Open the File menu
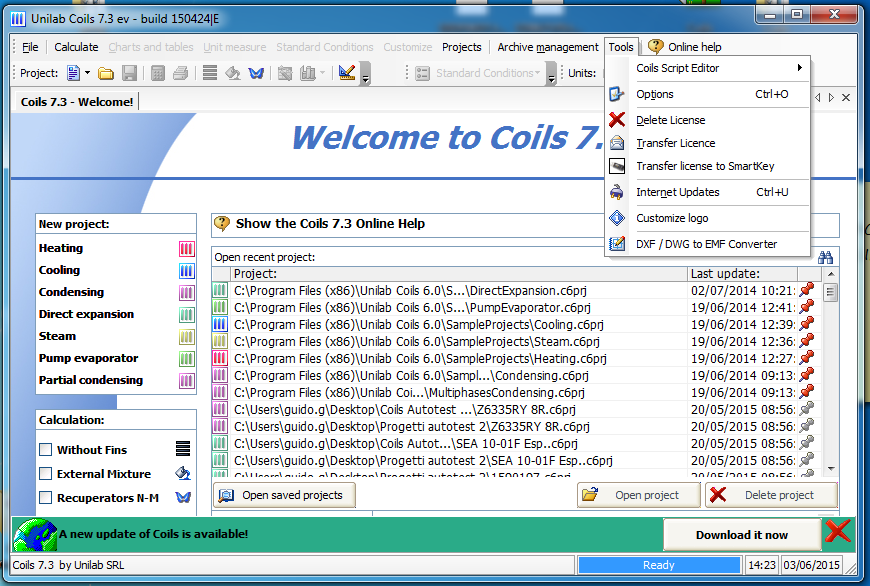The image size is (870, 586). tap(30, 47)
